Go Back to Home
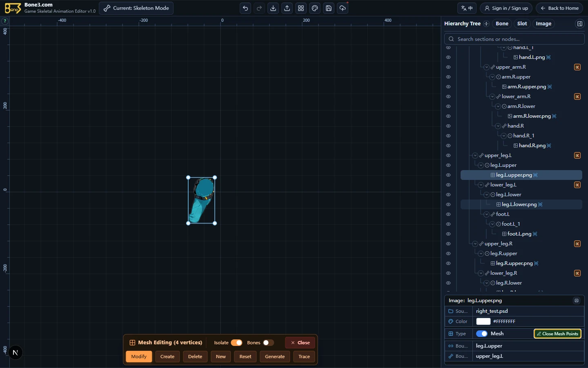 click(x=559, y=8)
